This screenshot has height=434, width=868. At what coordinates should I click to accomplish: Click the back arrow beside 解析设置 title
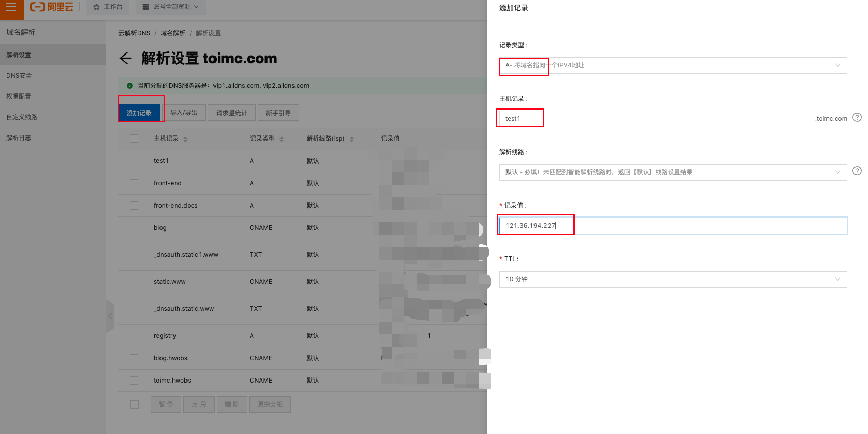[x=126, y=58]
